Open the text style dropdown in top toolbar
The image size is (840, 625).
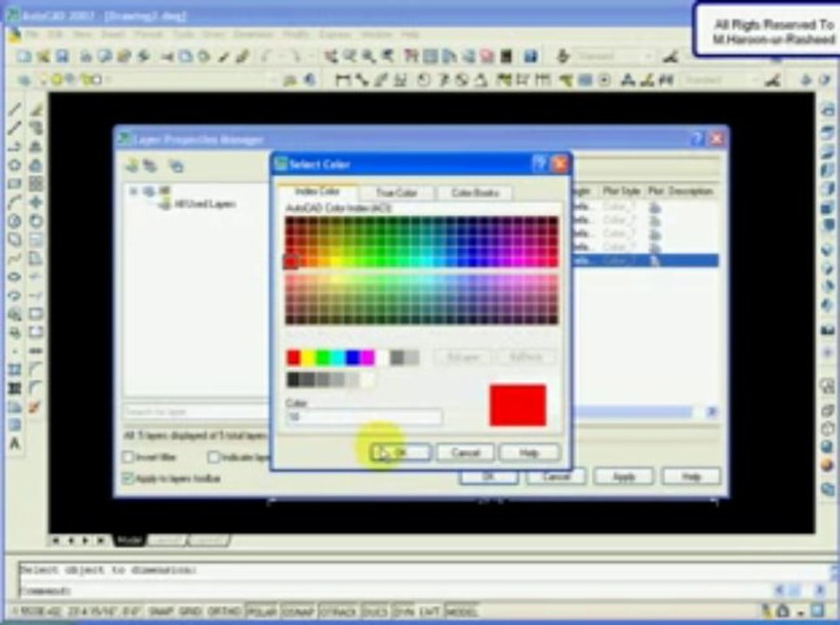click(649, 56)
